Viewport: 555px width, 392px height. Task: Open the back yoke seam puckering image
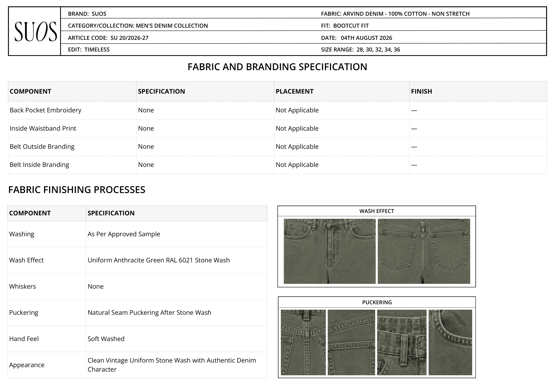303,342
